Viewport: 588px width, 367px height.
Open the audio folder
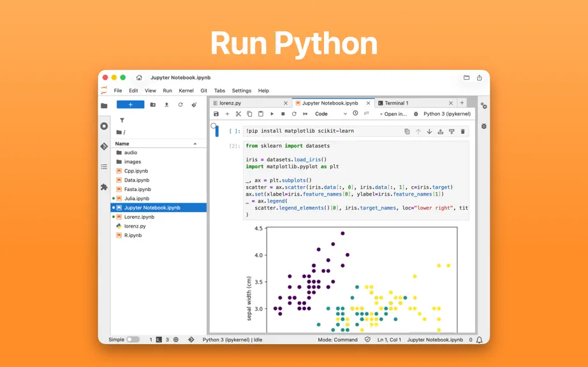pyautogui.click(x=159, y=152)
